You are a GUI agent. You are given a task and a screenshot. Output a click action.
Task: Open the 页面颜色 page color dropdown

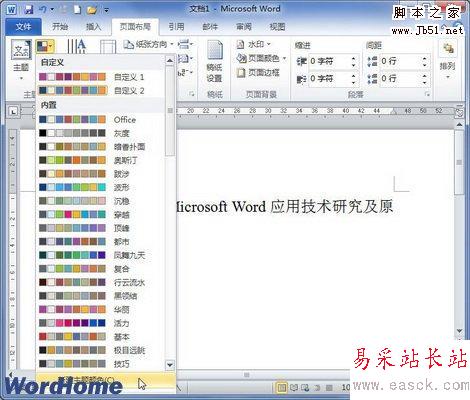(x=261, y=58)
